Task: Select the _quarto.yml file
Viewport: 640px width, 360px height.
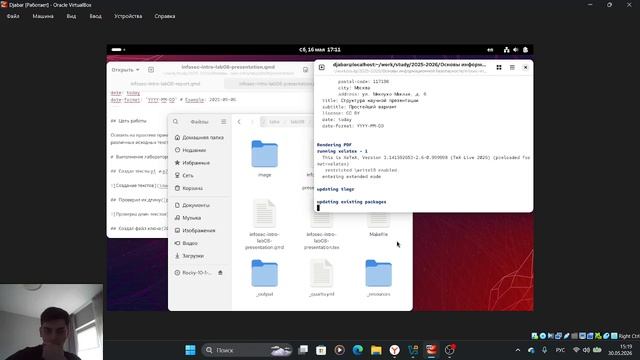Action: 322,278
